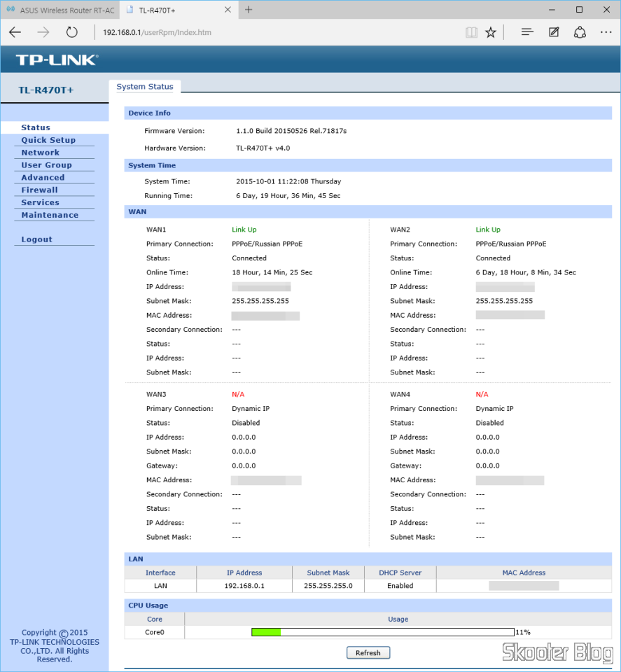Make a Web Note with the pen icon
The height and width of the screenshot is (672, 621).
pos(554,32)
